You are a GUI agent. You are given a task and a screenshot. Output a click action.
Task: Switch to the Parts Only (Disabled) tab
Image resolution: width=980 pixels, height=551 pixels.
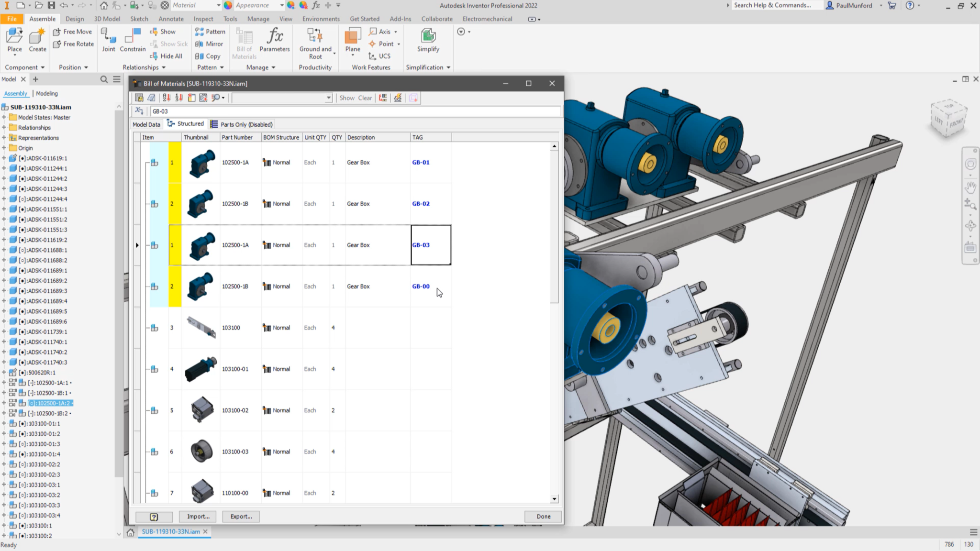[x=245, y=124]
